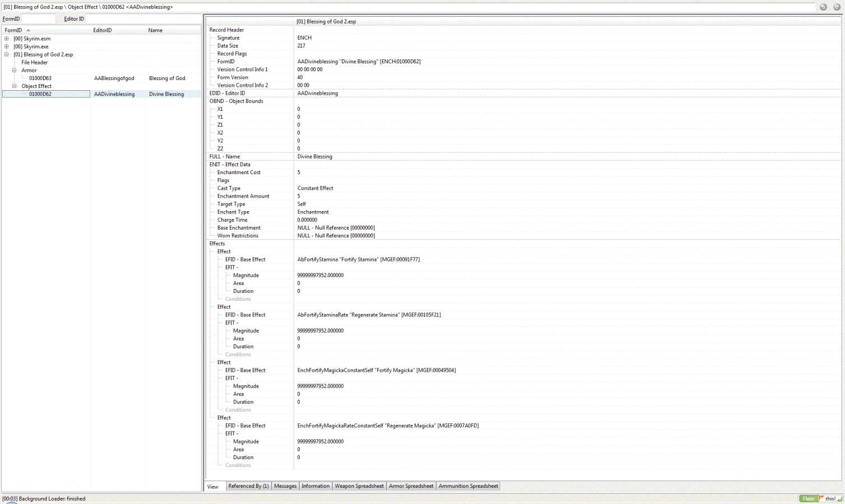Open the Messages tab
Image resolution: width=845 pixels, height=504 pixels.
point(285,486)
